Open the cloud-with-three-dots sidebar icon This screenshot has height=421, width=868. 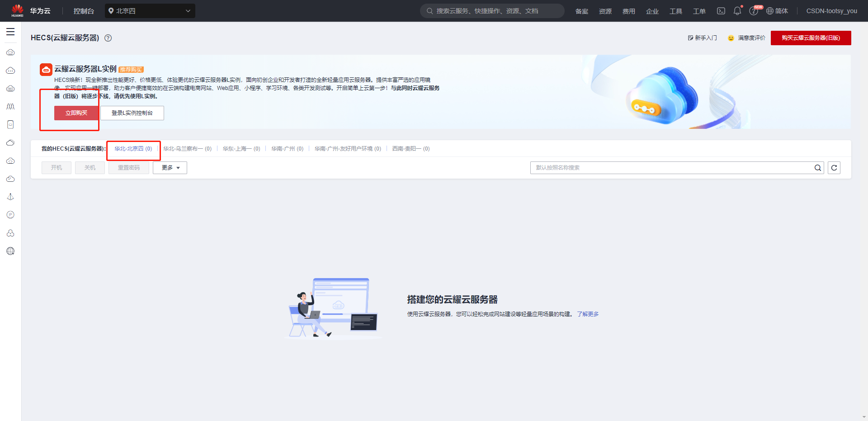[10, 71]
